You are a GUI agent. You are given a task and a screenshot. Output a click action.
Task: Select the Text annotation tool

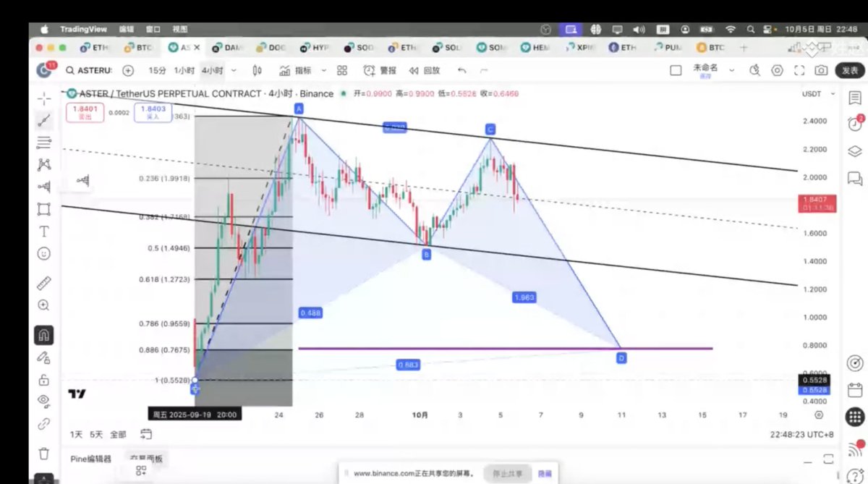[43, 232]
